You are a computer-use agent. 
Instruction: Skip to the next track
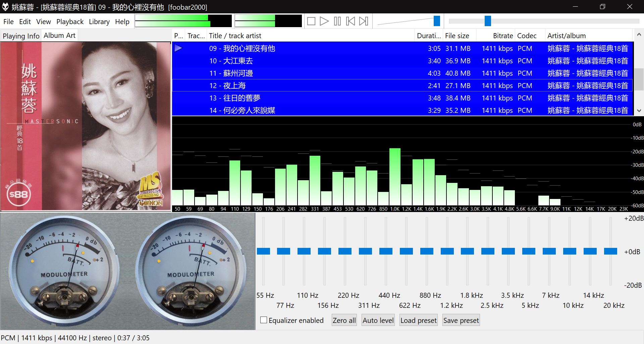click(364, 21)
